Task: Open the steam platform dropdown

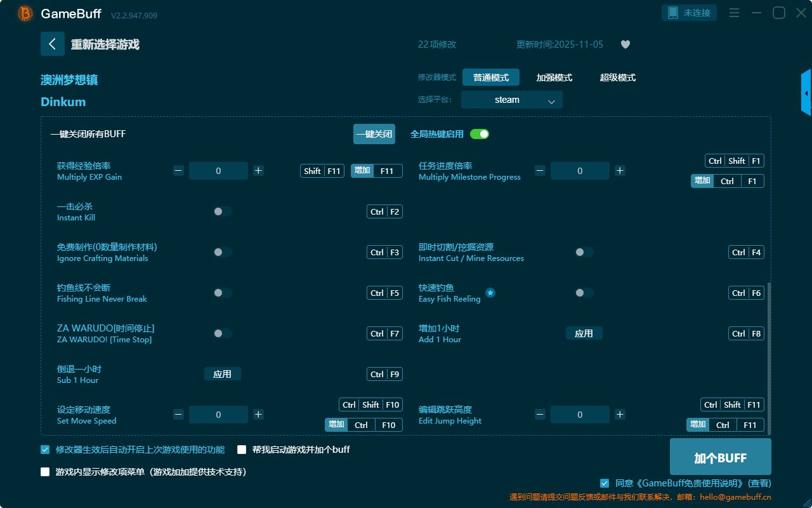Action: coord(511,100)
